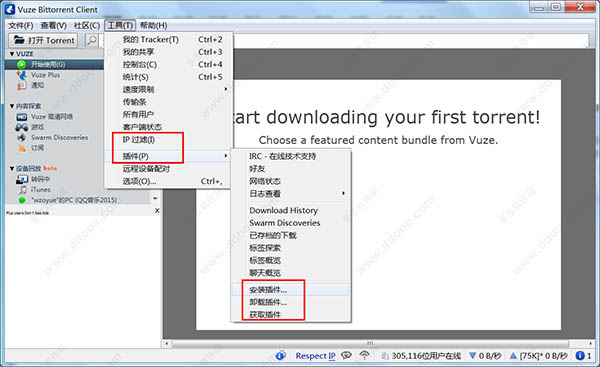Select 客户端状态 menu item
The width and height of the screenshot is (600, 367).
point(168,127)
